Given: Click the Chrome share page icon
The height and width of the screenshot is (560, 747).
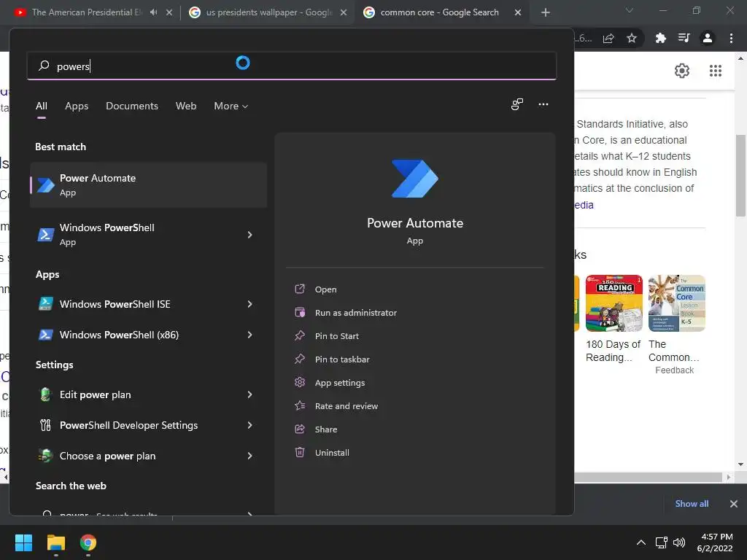Looking at the screenshot, I should [608, 39].
